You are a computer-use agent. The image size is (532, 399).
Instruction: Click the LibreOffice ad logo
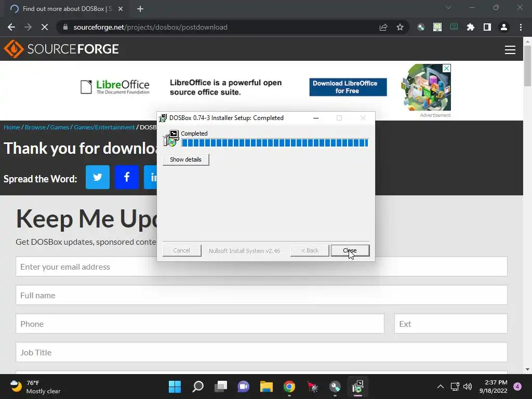click(115, 87)
